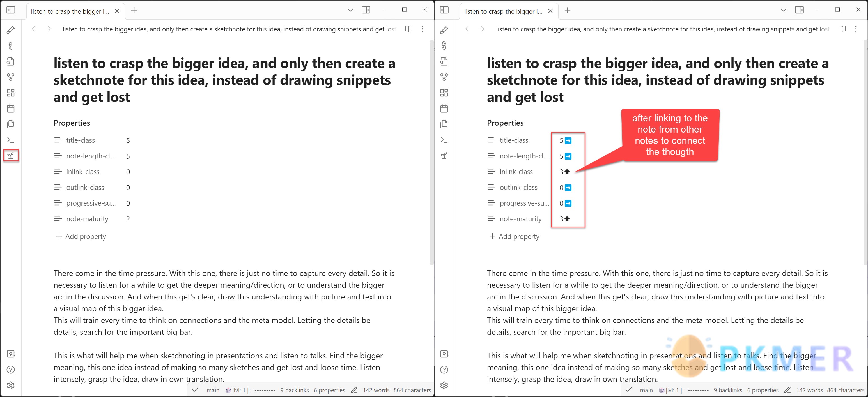Click main git branch in left status bar

213,390
